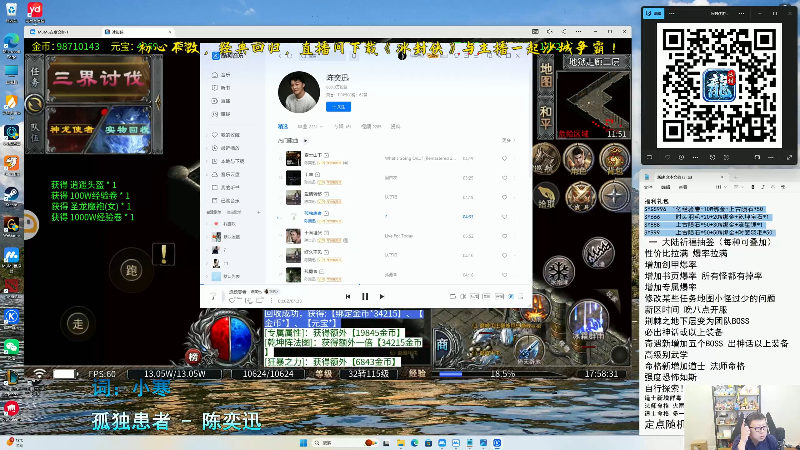Image resolution: width=800 pixels, height=450 pixels.
Task: Open the 商 shop button
Action: [x=441, y=344]
